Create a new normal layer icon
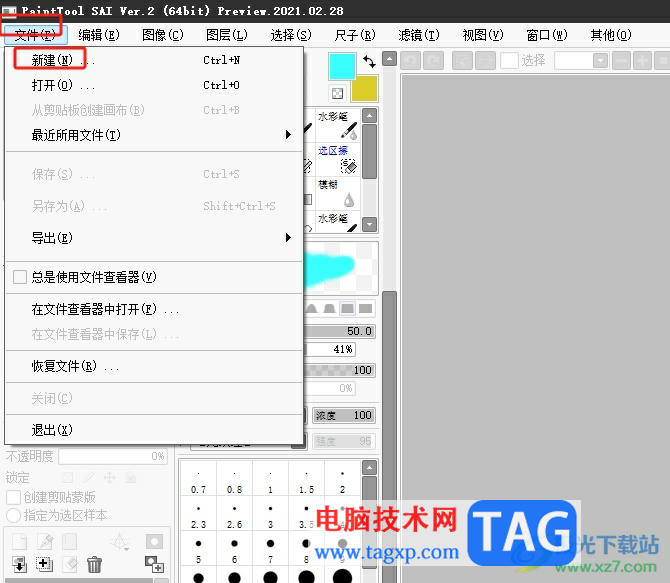 coord(20,542)
